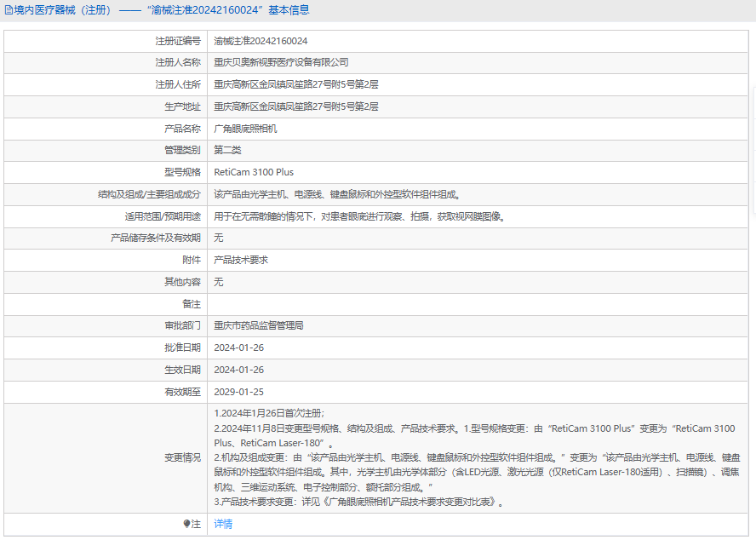Click the 型号规格 label
756x540 pixels.
[182, 172]
